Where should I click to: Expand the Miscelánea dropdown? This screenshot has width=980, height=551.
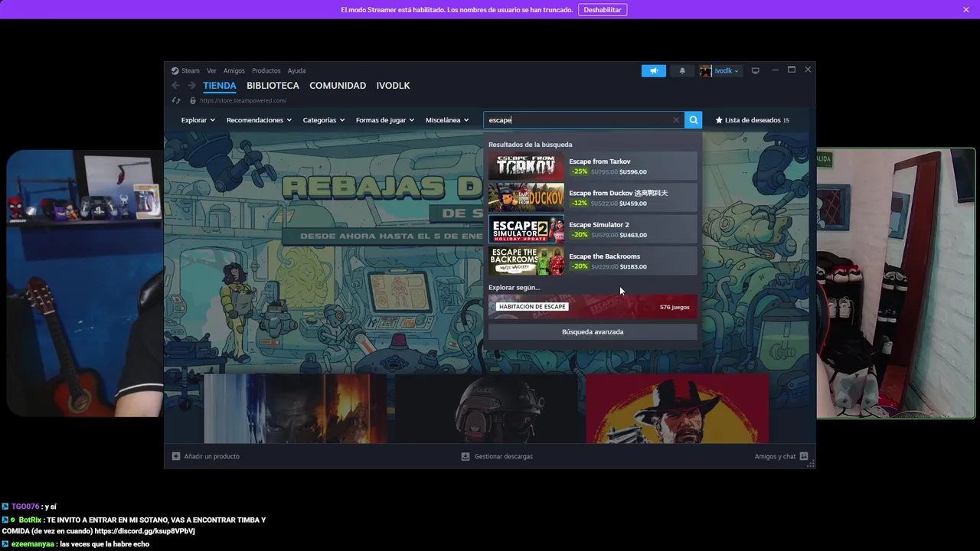coord(447,120)
